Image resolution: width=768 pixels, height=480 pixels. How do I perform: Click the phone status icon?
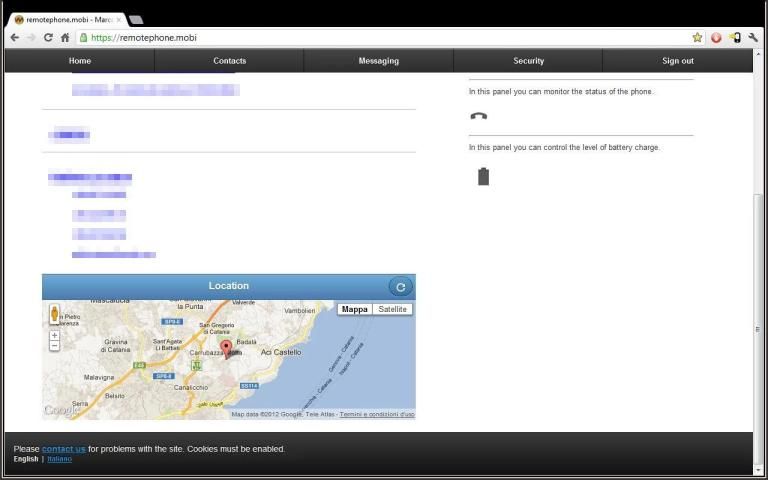(x=479, y=116)
